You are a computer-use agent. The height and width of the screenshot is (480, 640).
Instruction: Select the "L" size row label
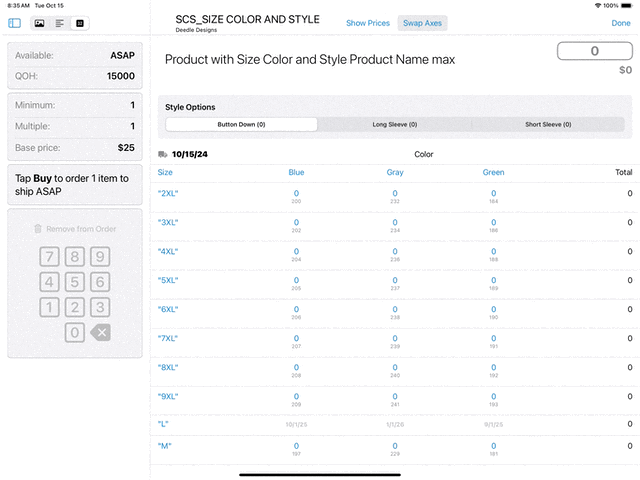(x=163, y=424)
